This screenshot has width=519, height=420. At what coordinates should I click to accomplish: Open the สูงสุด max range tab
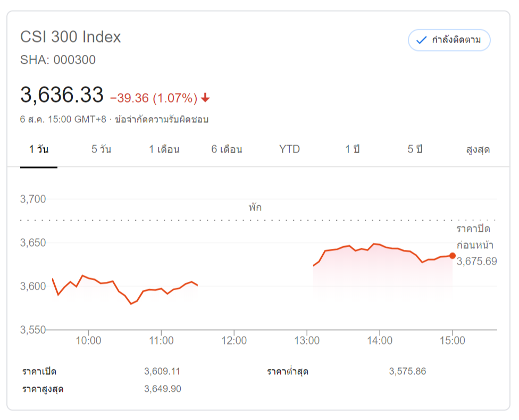pos(477,149)
